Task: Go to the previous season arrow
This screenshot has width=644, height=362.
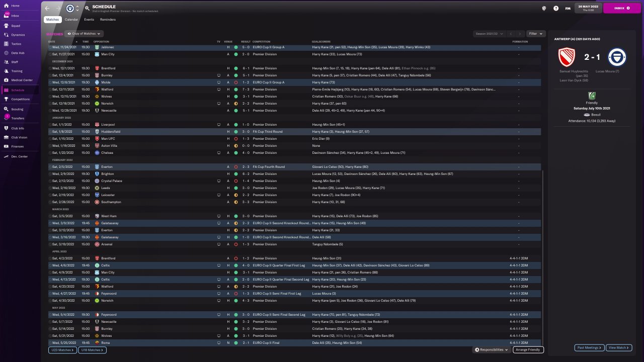Action: coord(511,34)
